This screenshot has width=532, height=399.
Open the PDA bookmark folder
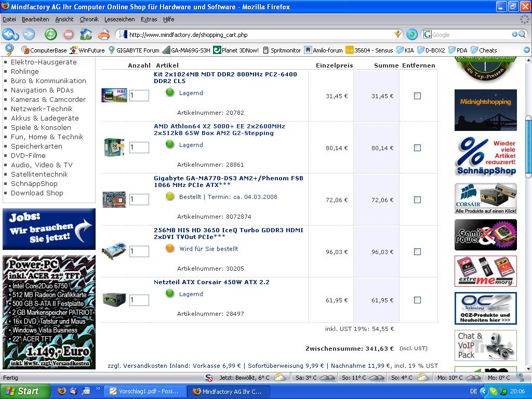[x=458, y=50]
